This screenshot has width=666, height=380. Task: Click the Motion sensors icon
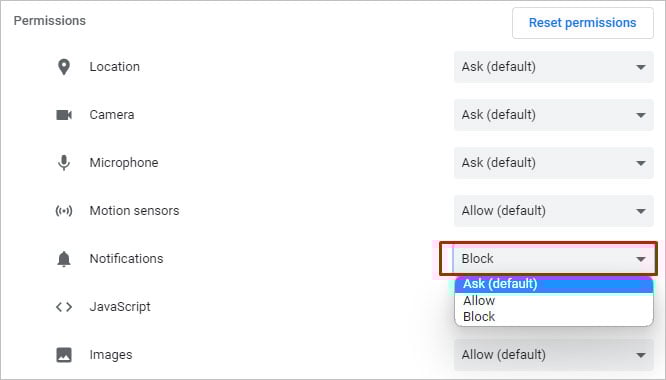(64, 211)
